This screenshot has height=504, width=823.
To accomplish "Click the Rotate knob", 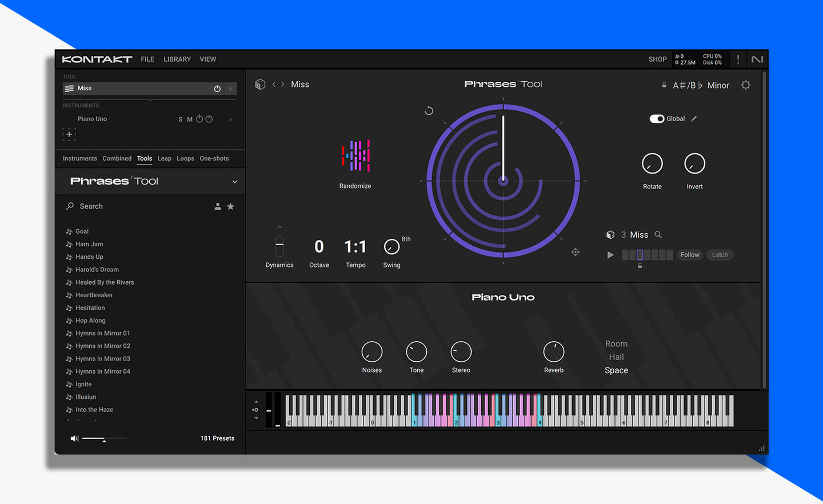I will pos(652,164).
